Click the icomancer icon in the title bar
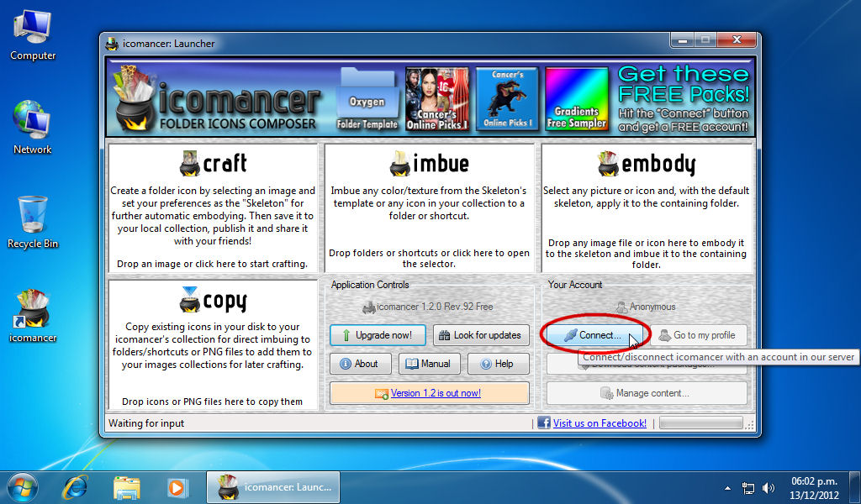 click(112, 44)
